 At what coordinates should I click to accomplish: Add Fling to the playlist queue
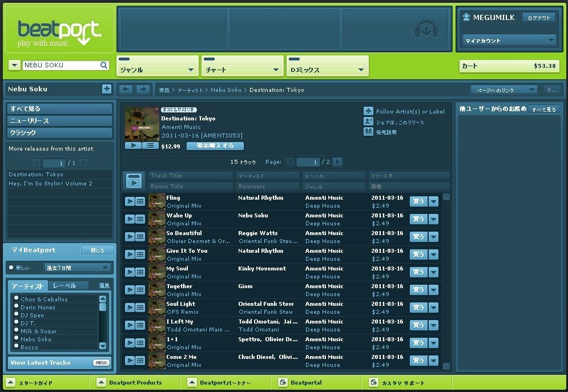point(140,201)
